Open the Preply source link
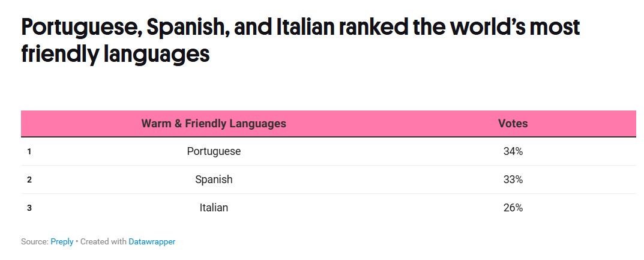Viewport: 644px width, 260px height. (62, 241)
